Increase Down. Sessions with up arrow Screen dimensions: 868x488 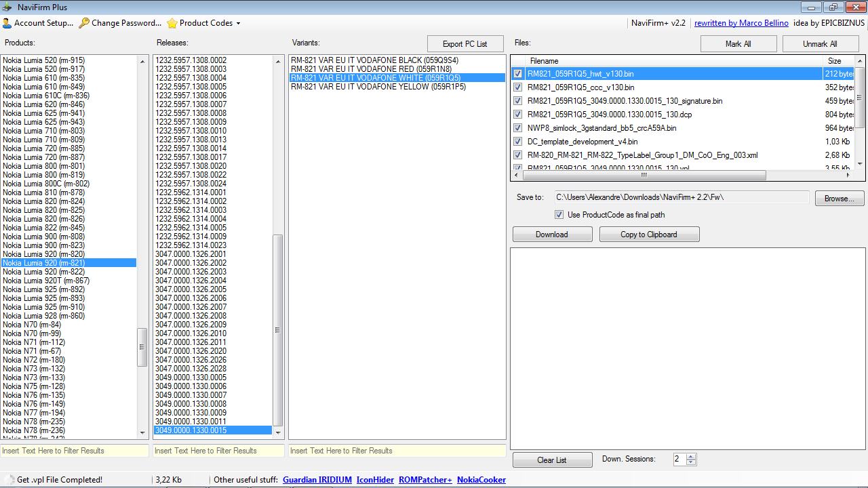[691, 456]
